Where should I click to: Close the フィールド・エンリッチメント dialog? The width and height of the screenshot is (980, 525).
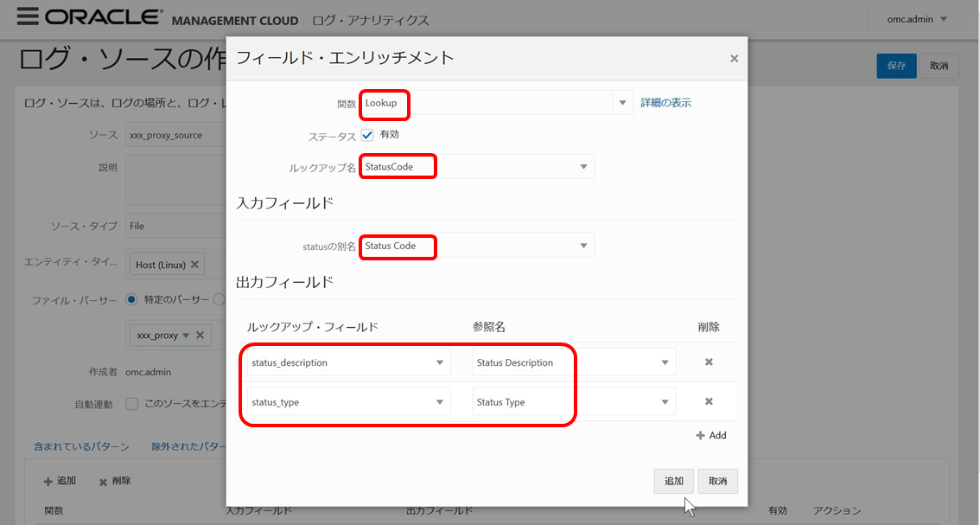[734, 58]
